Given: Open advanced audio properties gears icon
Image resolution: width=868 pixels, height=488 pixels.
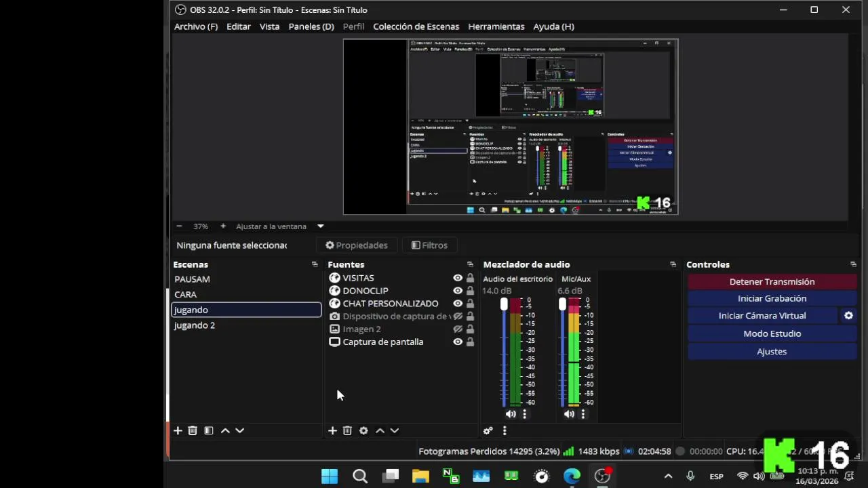Looking at the screenshot, I should click(x=488, y=430).
